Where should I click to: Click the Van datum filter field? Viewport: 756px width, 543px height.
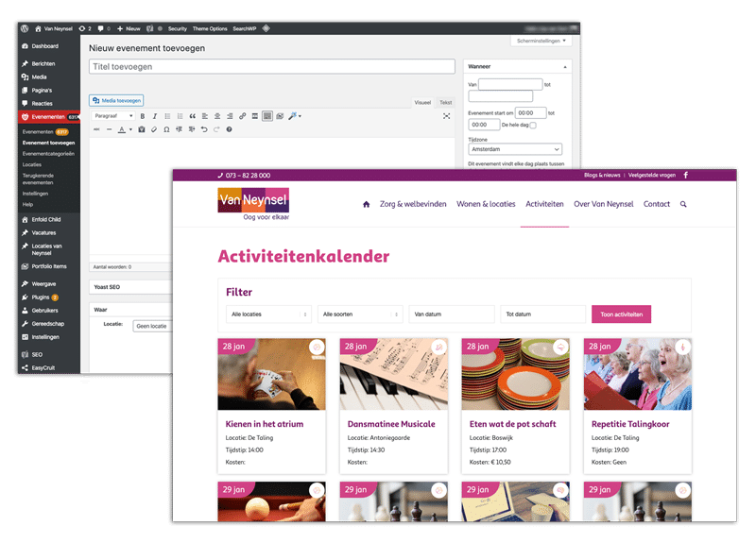click(452, 314)
